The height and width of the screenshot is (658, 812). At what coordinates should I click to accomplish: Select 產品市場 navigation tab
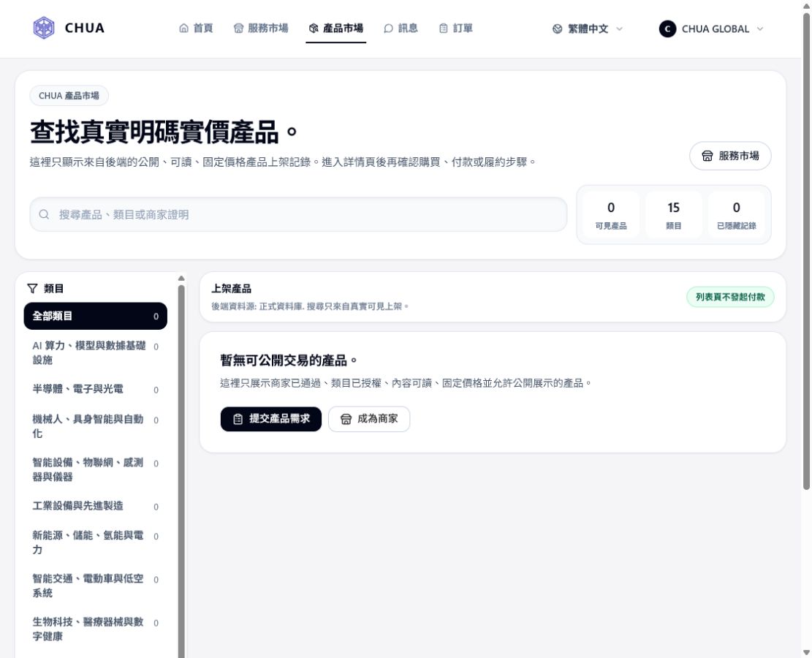pyautogui.click(x=336, y=28)
